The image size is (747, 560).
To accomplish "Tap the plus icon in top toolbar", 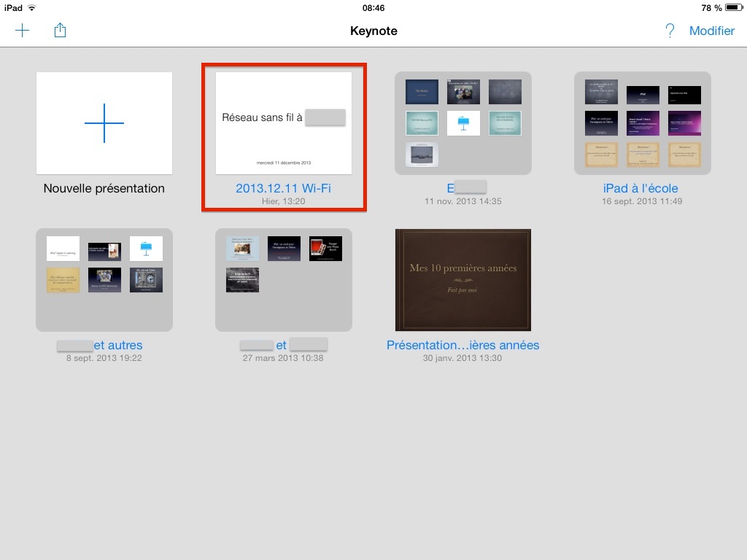I will click(23, 31).
